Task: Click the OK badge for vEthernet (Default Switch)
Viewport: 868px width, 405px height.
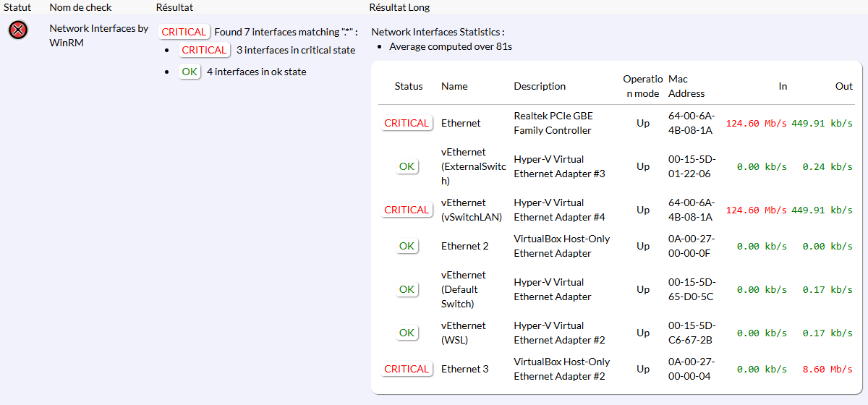Action: pos(407,289)
